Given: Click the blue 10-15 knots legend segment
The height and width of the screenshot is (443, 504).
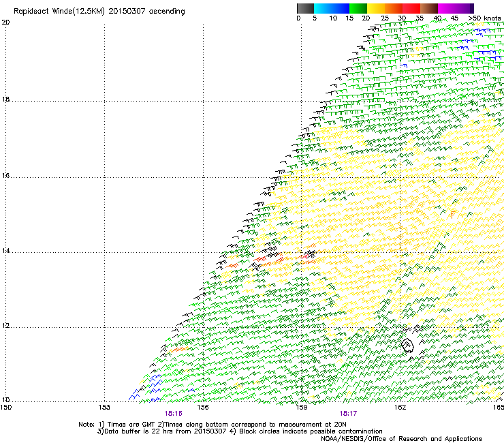Looking at the screenshot, I should click(x=341, y=8).
